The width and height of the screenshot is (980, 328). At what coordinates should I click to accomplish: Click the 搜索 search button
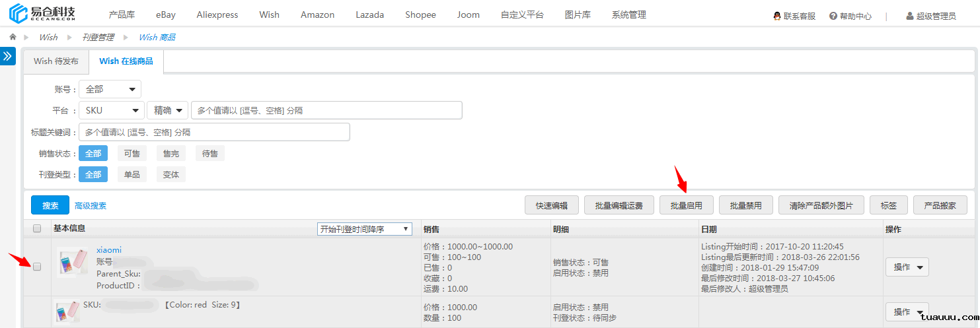[50, 205]
